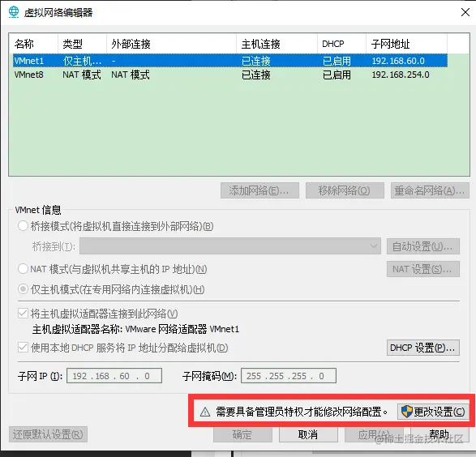Click the virtual network editor globe icon
Image resolution: width=476 pixels, height=457 pixels.
point(14,12)
